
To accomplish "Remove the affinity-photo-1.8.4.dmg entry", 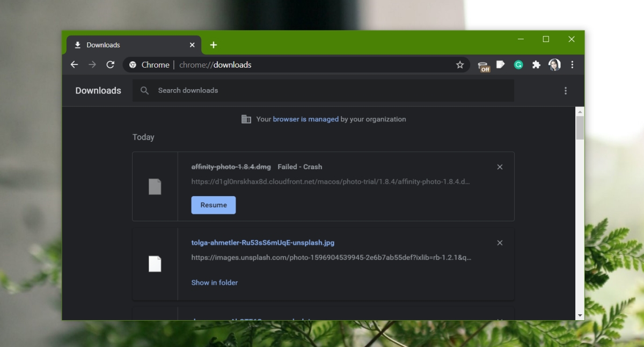I will (500, 167).
